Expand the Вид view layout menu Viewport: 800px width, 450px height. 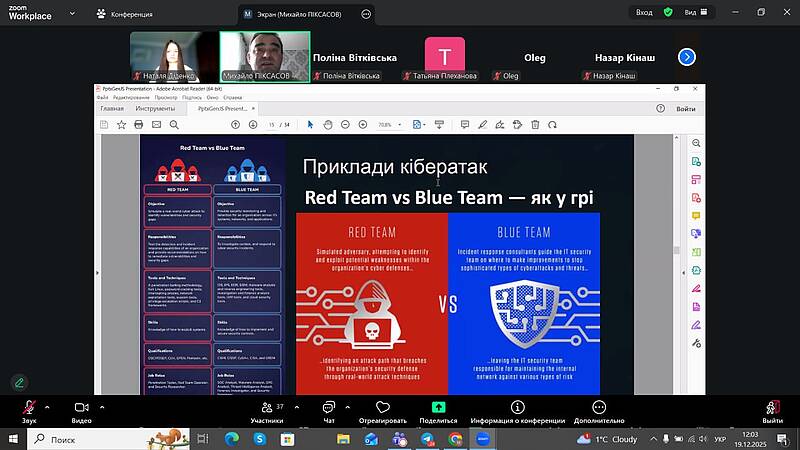pyautogui.click(x=696, y=12)
